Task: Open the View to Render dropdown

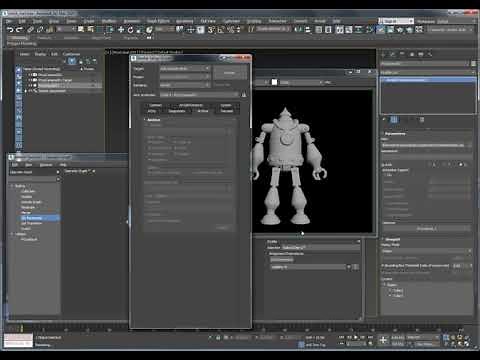Action: pos(199,95)
